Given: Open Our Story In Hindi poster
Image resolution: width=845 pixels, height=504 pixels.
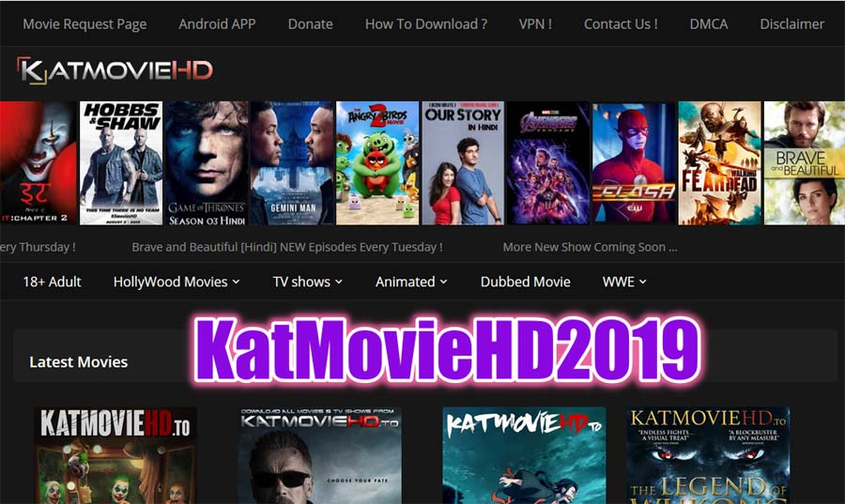Looking at the screenshot, I should (x=464, y=163).
